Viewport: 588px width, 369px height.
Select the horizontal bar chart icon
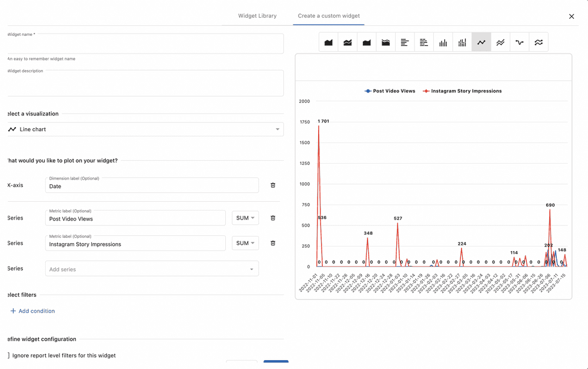(x=405, y=42)
